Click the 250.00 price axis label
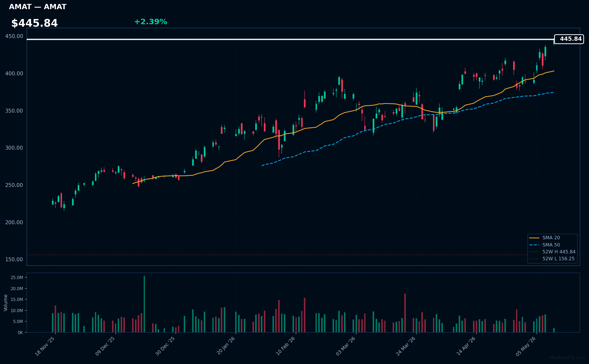Image resolution: width=589 pixels, height=364 pixels. coord(14,185)
